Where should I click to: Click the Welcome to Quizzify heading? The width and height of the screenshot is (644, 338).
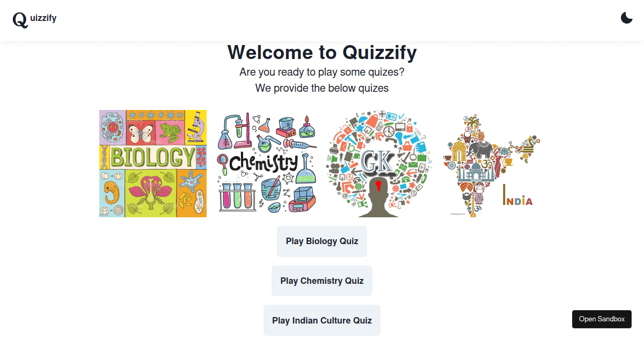pyautogui.click(x=322, y=53)
